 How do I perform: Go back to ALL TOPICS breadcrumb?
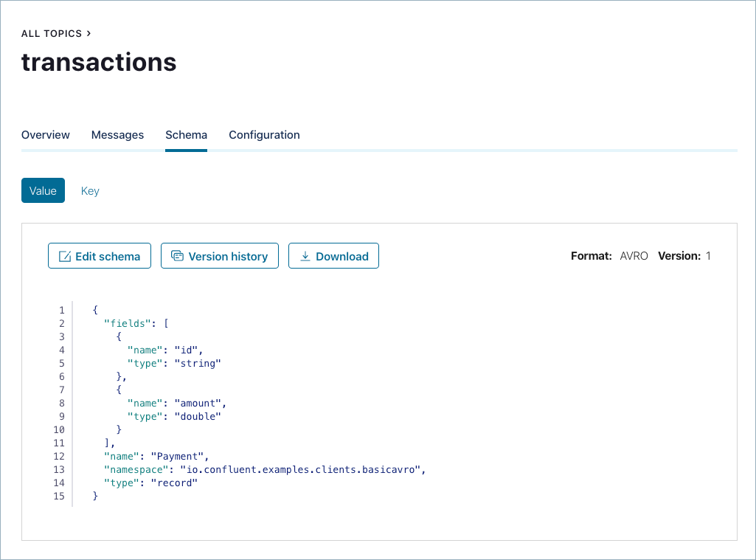click(x=51, y=34)
